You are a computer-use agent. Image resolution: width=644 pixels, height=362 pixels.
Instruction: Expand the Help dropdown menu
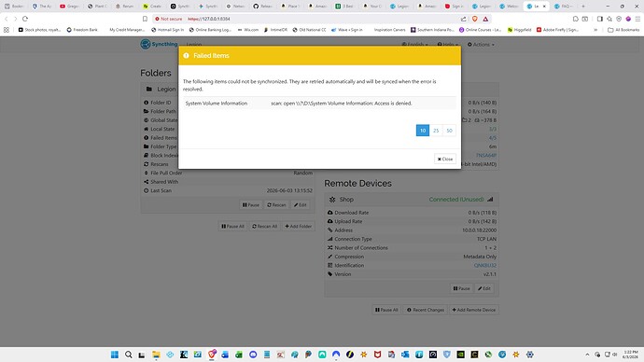447,45
